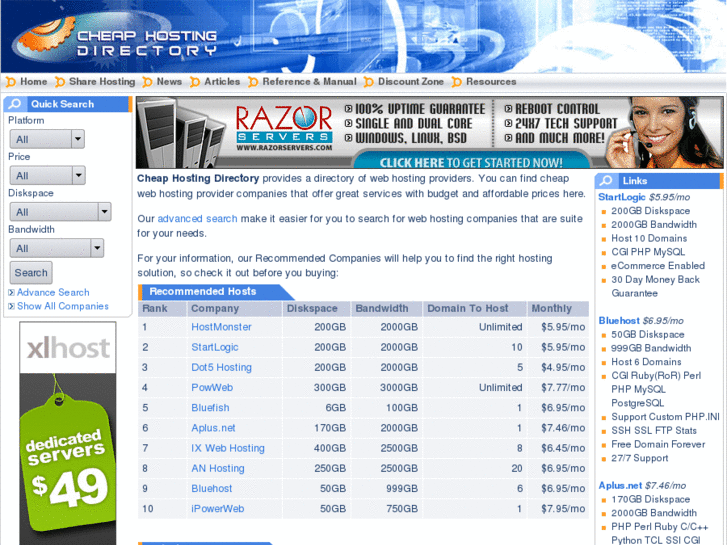This screenshot has width=727, height=545.
Task: Open the Dot5 Hosting link
Action: 222,367
